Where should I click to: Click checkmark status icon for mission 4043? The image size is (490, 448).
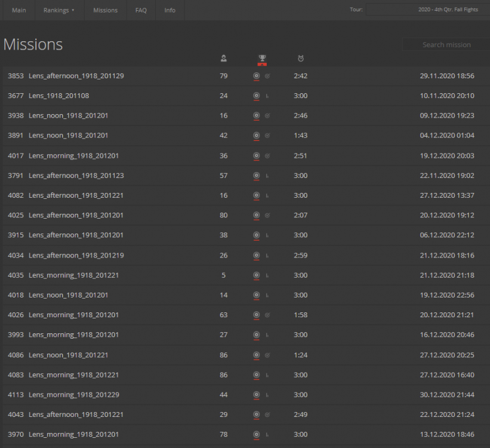pos(267,415)
